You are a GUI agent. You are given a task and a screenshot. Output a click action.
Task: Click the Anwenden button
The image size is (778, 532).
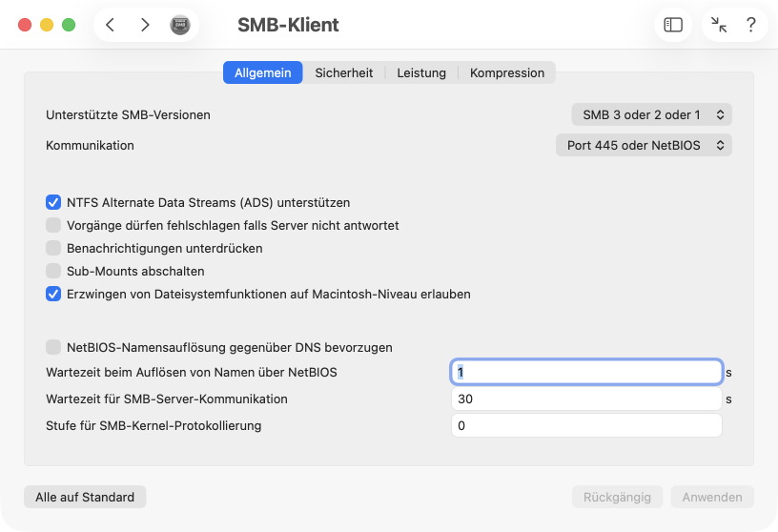click(x=712, y=497)
